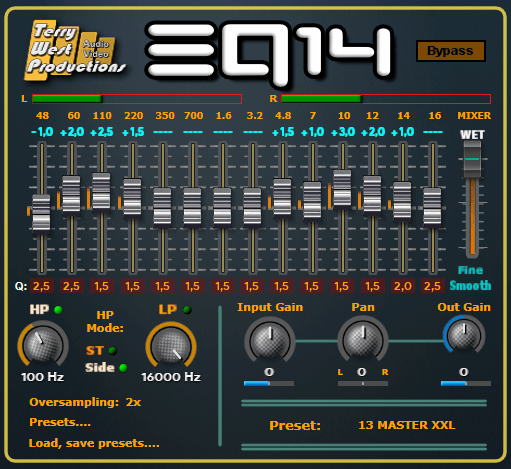This screenshot has height=469, width=511.
Task: Click the Pan value bar
Action: (363, 384)
